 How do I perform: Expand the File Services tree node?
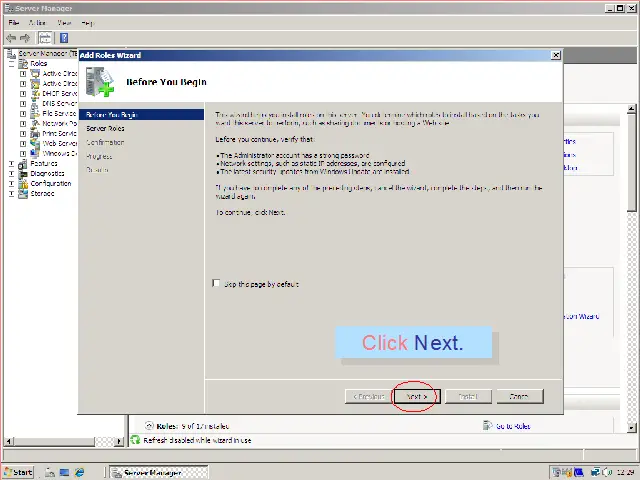click(23, 113)
